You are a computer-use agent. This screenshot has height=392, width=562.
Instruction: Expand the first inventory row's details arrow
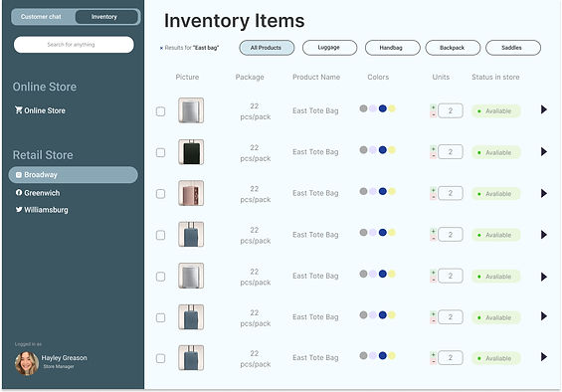[544, 109]
